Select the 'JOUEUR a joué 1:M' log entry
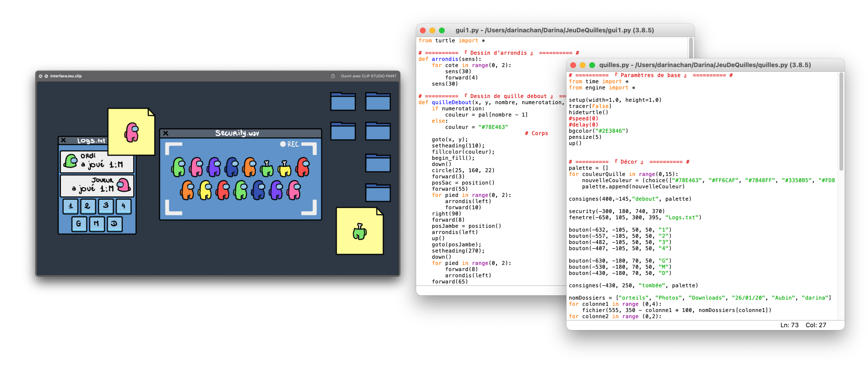Screen dimensions: 868x380 (x=97, y=185)
